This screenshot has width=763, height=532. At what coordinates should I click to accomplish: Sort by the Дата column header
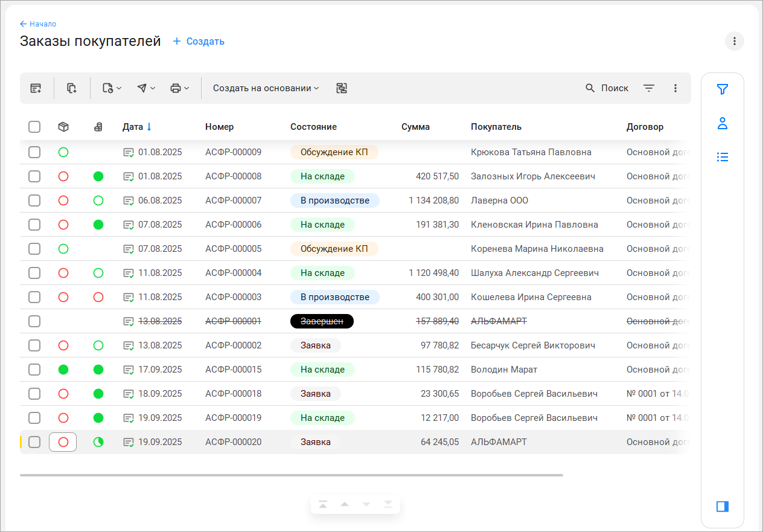133,127
